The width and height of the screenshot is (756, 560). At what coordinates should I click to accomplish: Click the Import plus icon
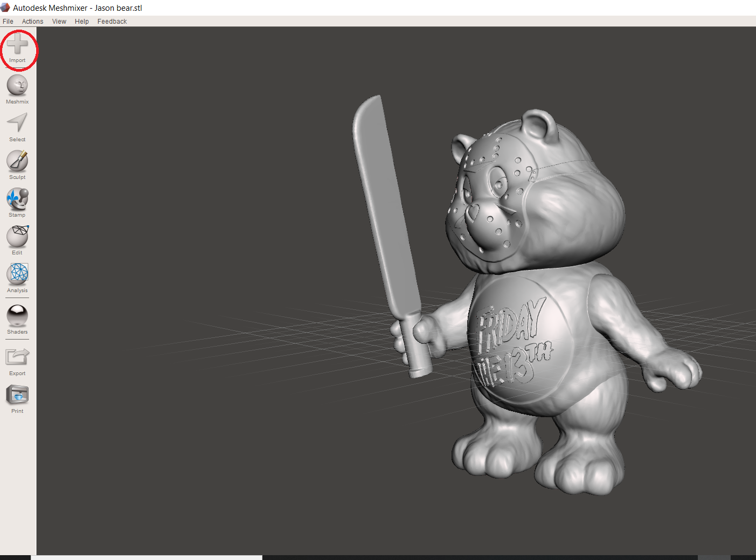pos(17,44)
